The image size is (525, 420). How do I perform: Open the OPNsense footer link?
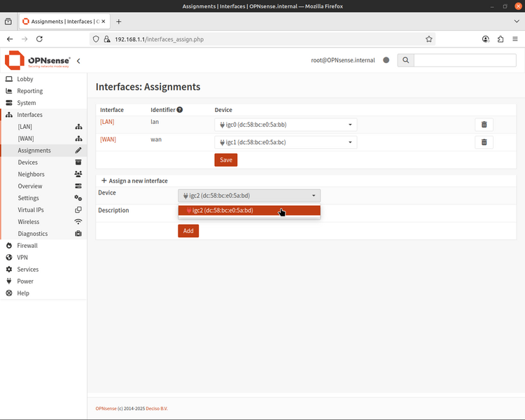pos(106,409)
